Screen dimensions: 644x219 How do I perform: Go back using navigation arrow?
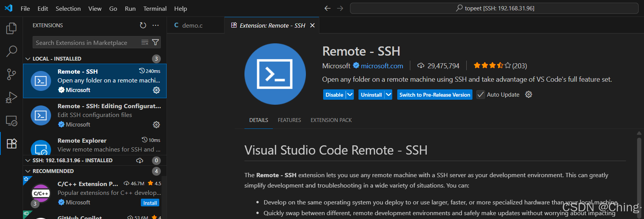click(327, 8)
